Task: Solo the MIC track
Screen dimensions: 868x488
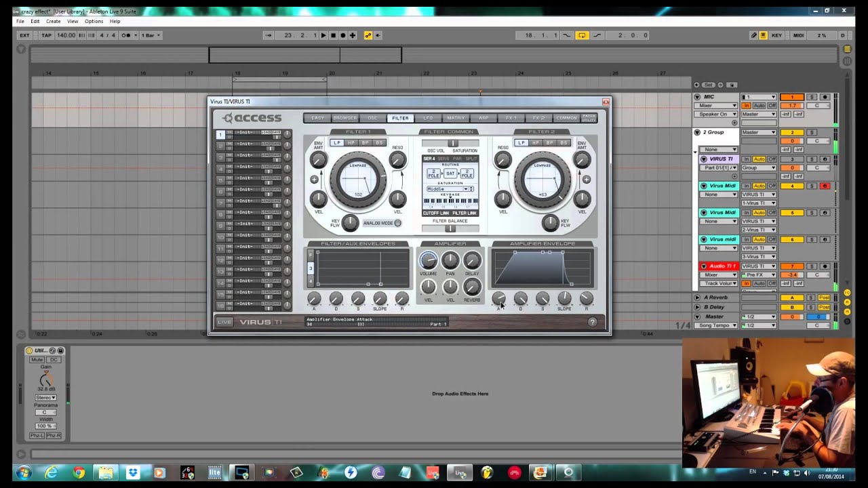Action: click(x=812, y=98)
